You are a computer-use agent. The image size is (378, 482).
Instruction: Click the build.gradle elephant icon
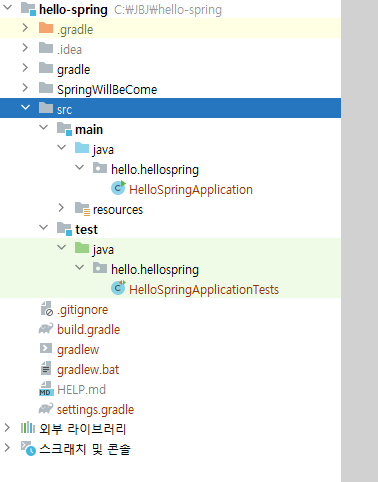(x=46, y=329)
